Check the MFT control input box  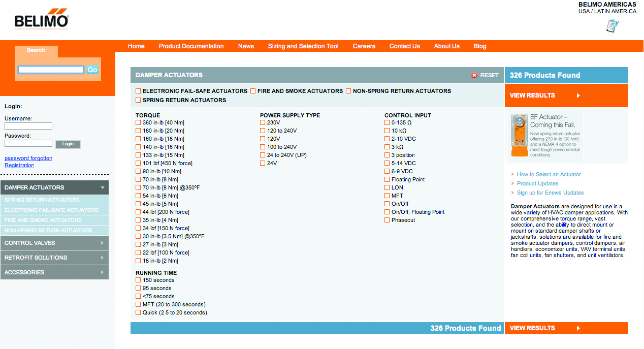click(x=387, y=196)
